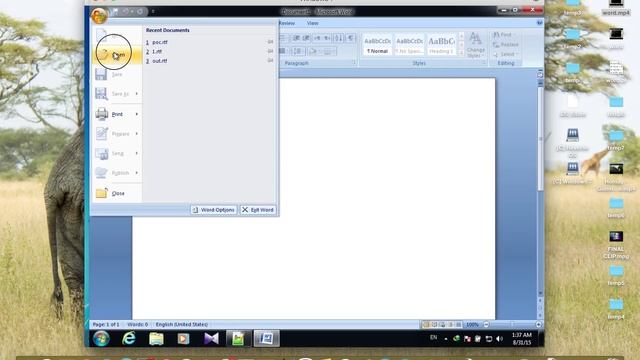640x360 pixels.
Task: Apply the Heading 1 style
Action: click(x=441, y=45)
